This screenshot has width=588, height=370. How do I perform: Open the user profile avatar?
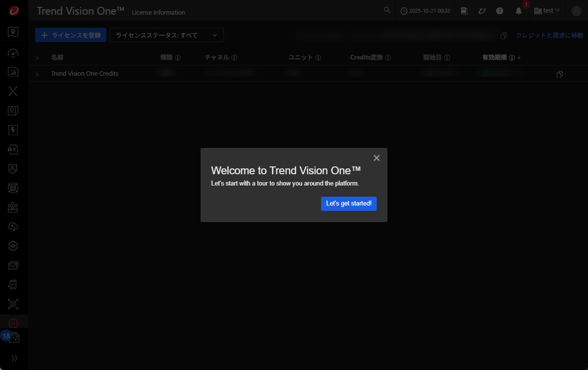tap(576, 11)
